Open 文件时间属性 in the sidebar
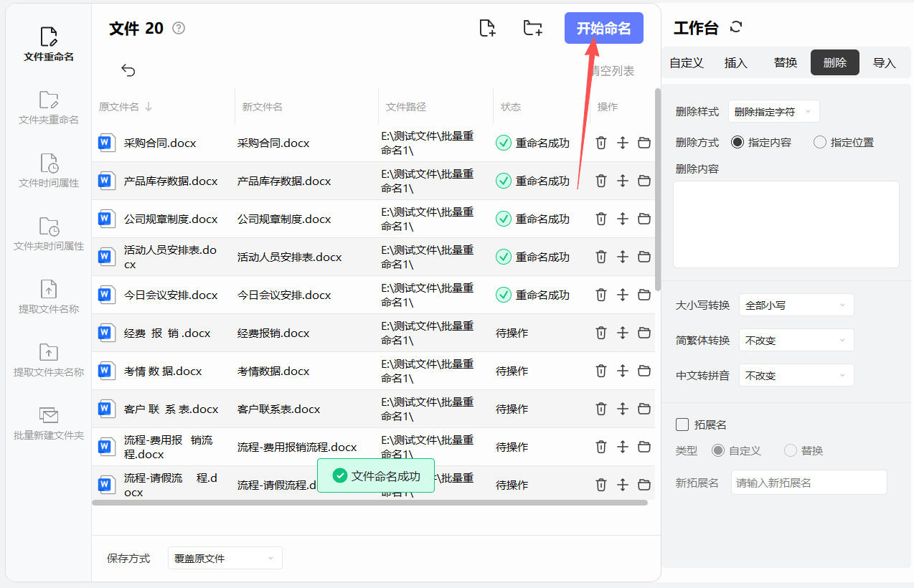 click(x=49, y=171)
